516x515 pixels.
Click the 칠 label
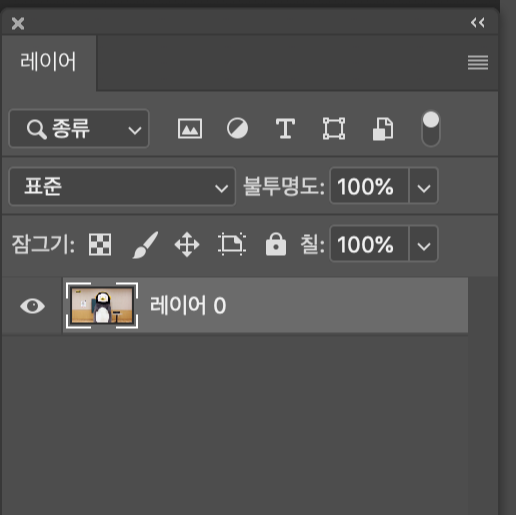[312, 244]
